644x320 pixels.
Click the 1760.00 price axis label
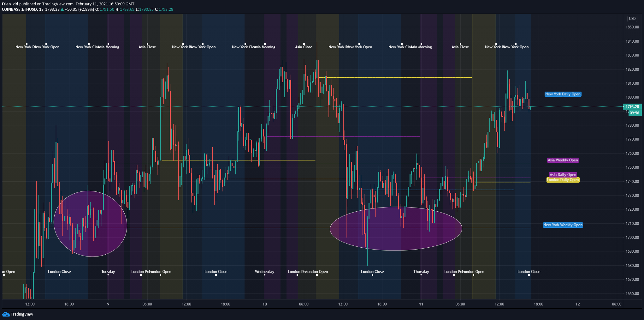point(632,154)
